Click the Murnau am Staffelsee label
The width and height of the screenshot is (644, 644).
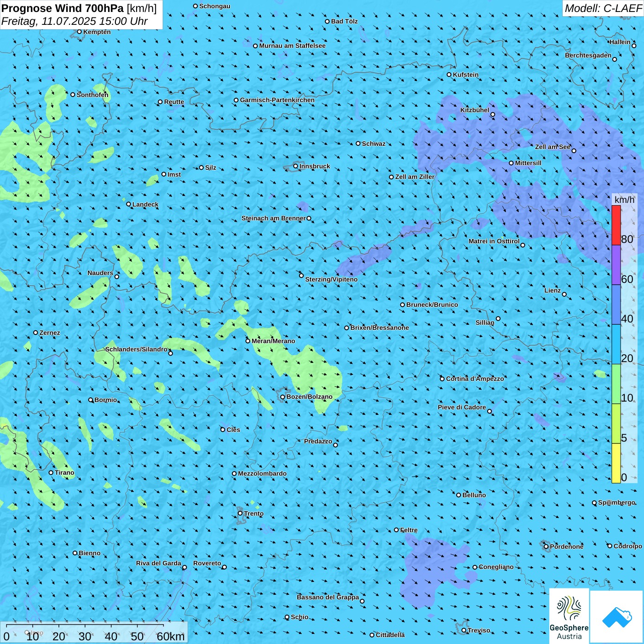click(x=292, y=46)
